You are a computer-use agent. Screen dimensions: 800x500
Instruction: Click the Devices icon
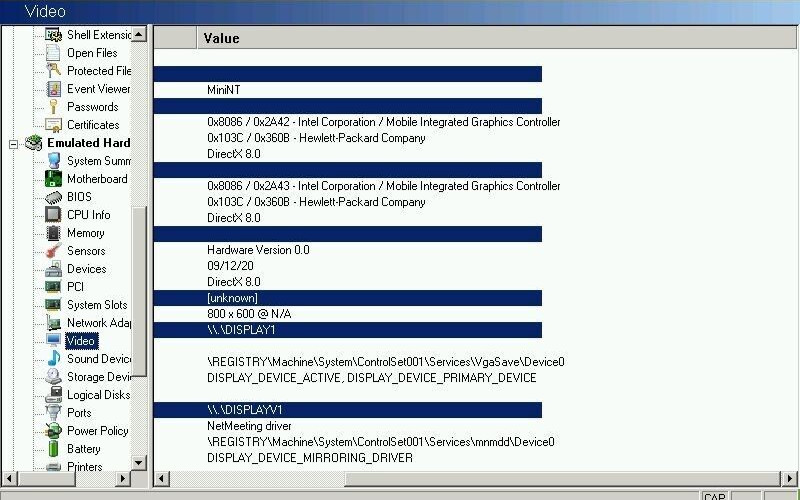pos(53,269)
